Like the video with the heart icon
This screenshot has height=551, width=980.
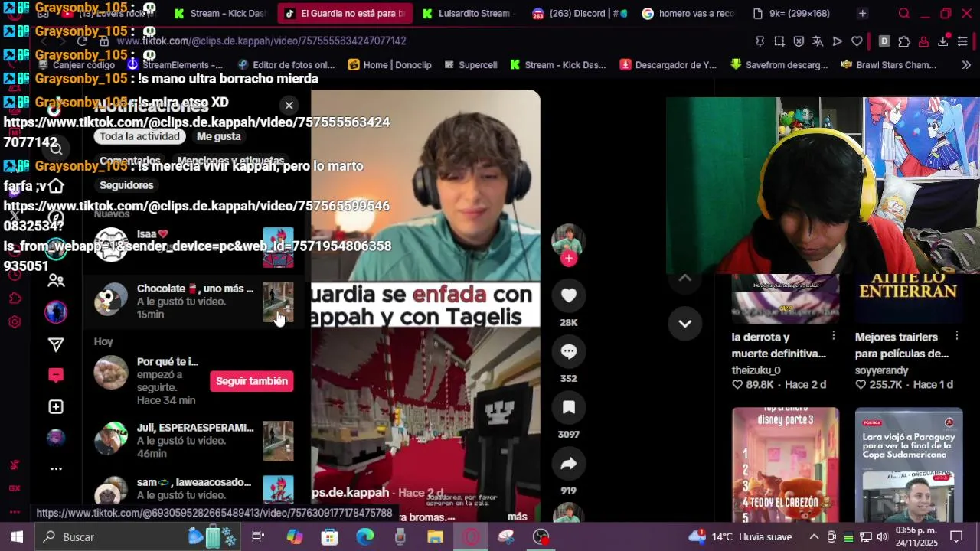568,295
